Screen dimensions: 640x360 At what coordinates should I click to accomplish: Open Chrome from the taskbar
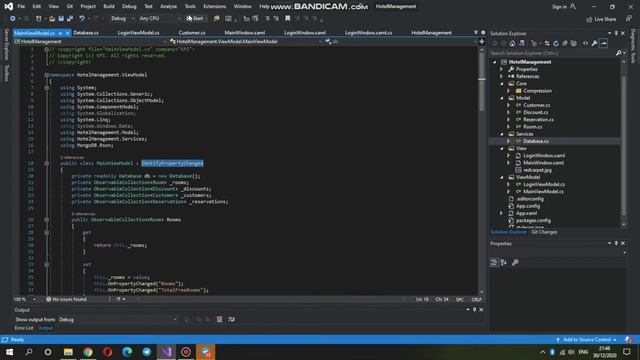tap(88, 352)
